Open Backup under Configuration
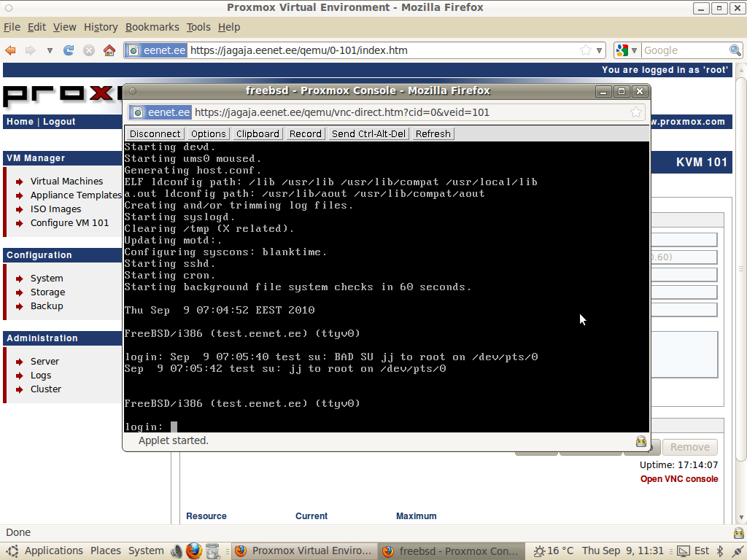Viewport: 747px width, 560px height. pos(47,306)
